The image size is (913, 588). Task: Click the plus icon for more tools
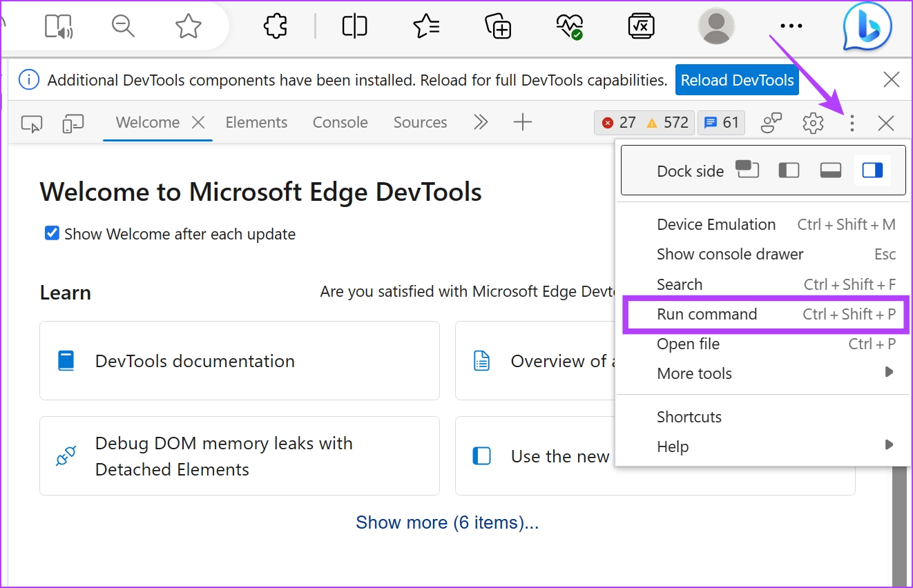point(523,123)
